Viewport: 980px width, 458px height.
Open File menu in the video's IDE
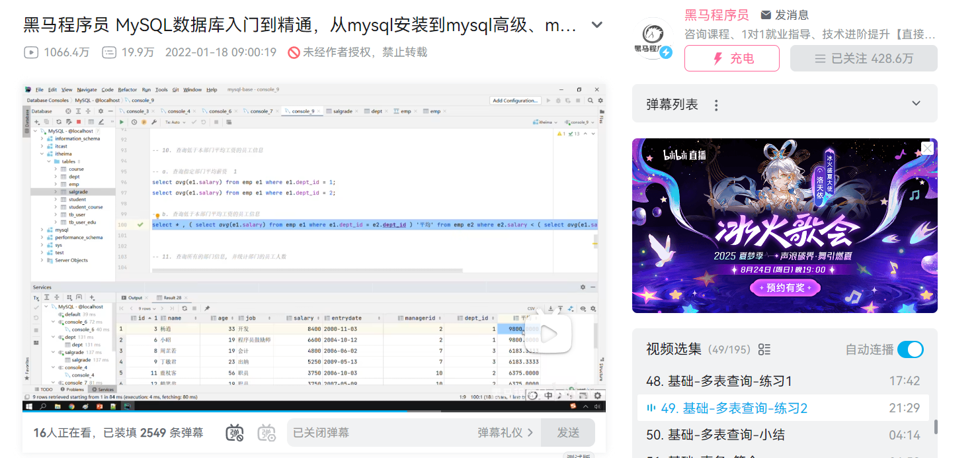point(39,89)
